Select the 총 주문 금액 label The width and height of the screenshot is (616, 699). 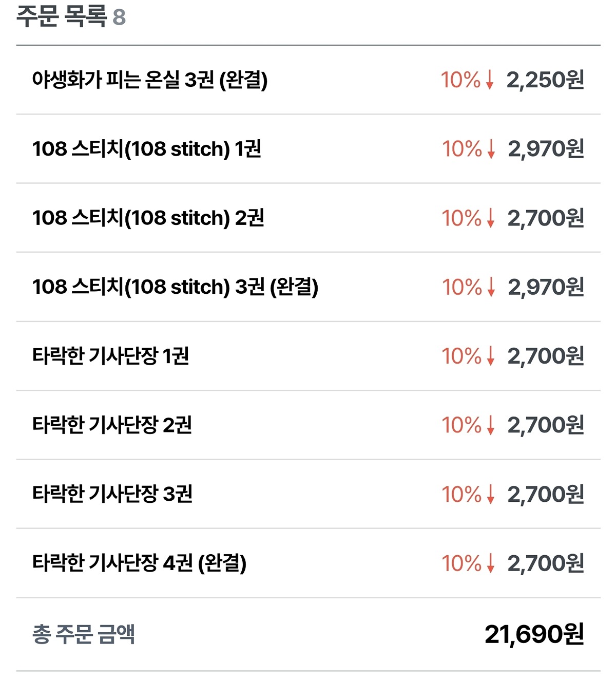(x=83, y=634)
